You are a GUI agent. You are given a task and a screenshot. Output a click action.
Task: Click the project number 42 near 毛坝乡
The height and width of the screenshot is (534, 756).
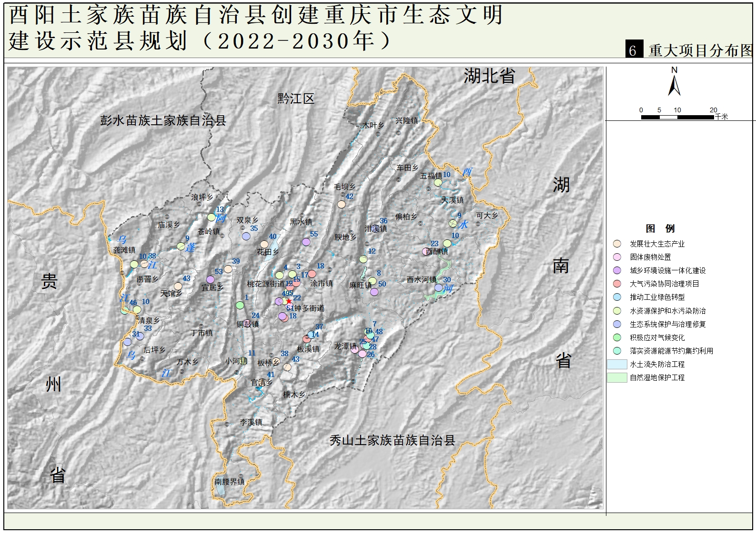[x=349, y=196]
